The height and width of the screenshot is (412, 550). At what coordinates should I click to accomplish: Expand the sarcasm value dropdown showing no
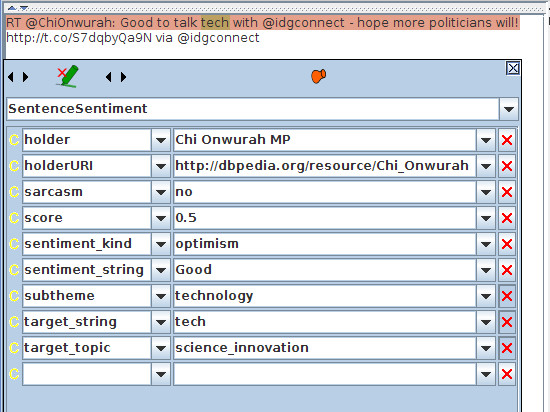click(486, 192)
